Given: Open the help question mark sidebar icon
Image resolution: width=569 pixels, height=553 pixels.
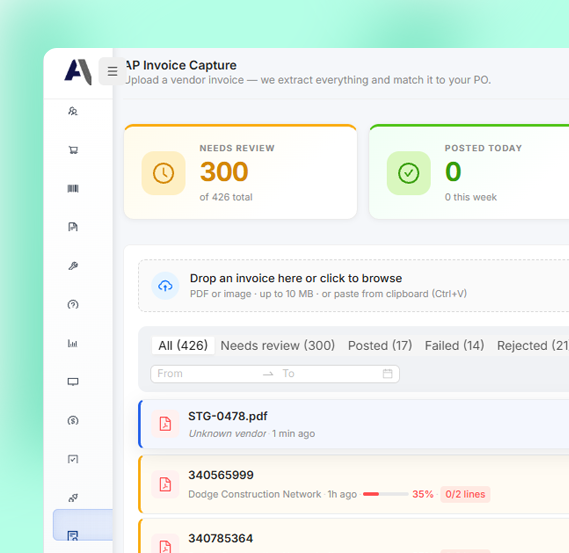Looking at the screenshot, I should point(73,304).
